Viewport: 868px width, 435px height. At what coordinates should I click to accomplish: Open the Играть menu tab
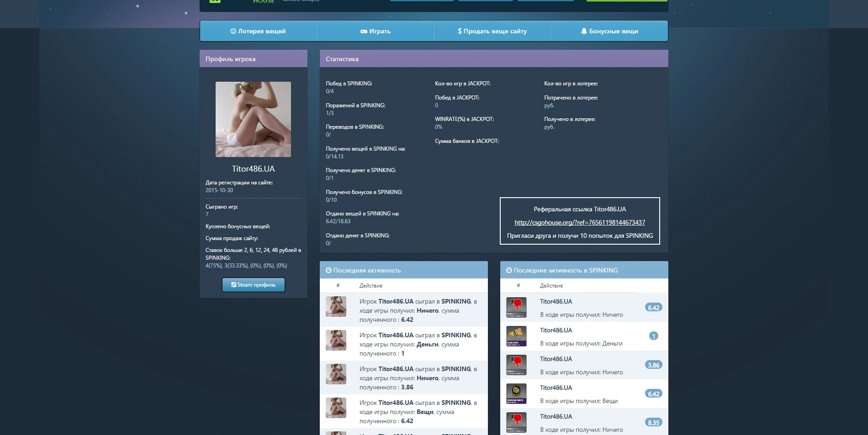pyautogui.click(x=375, y=31)
